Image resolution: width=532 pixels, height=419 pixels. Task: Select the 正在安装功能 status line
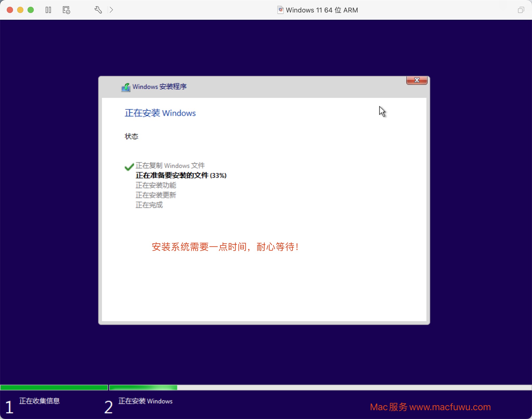coord(156,185)
